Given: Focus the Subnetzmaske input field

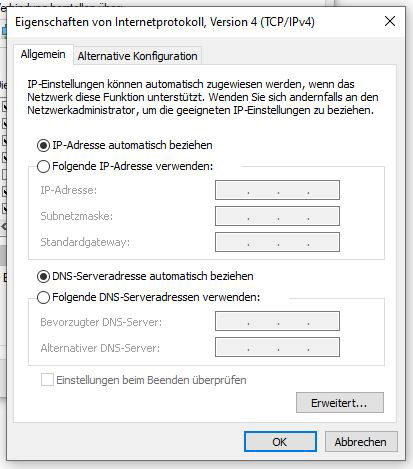Looking at the screenshot, I should pyautogui.click(x=277, y=216).
